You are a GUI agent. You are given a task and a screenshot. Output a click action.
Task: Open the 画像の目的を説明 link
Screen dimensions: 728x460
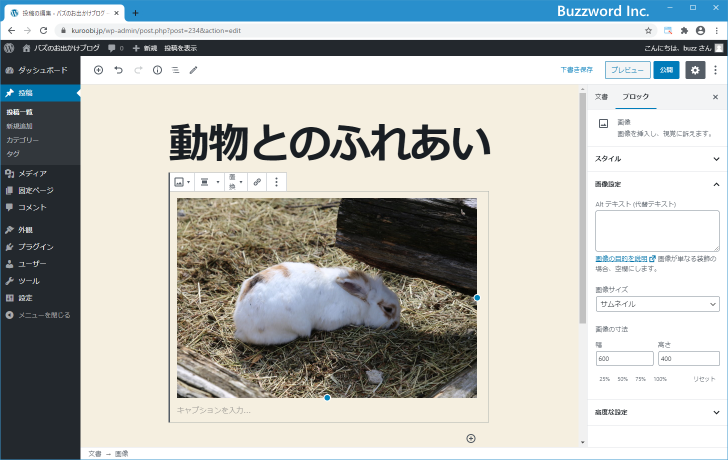625,259
